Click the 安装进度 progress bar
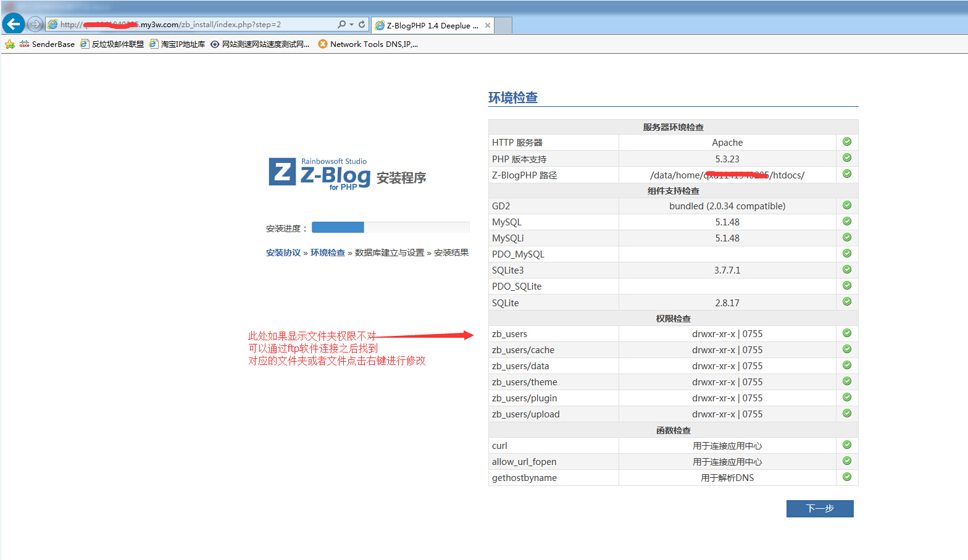This screenshot has height=560, width=968. 390,227
